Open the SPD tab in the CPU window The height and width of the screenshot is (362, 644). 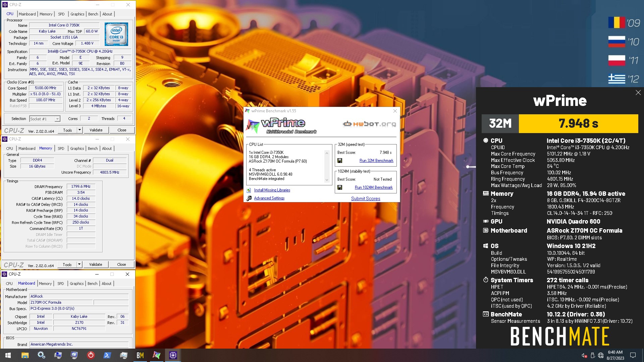(x=61, y=14)
